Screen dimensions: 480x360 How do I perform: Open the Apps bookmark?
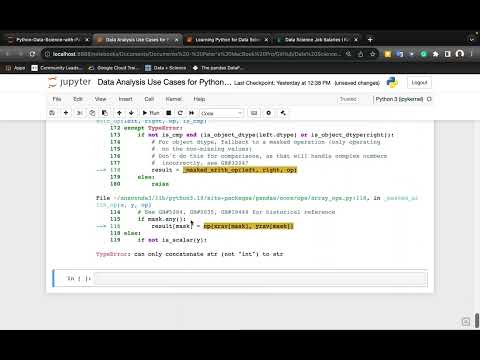point(15,68)
